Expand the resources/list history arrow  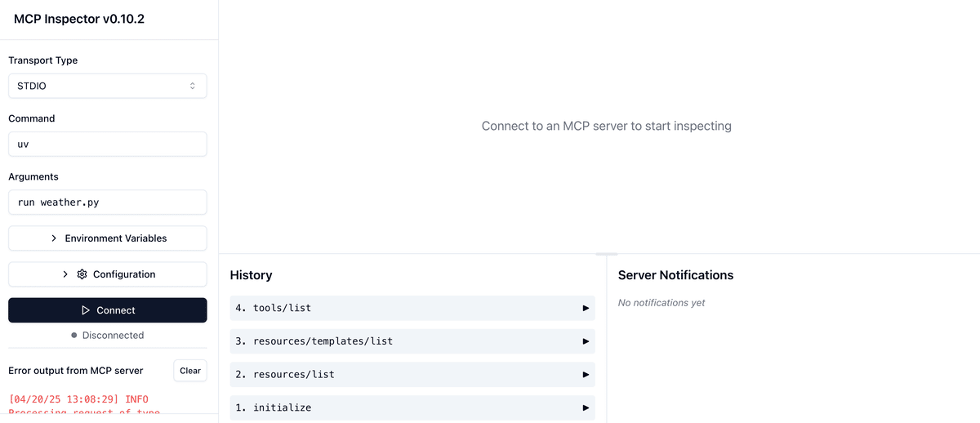[586, 375]
